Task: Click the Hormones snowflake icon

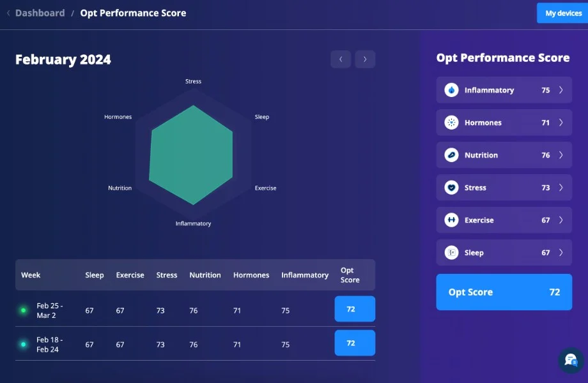Action: coord(451,122)
